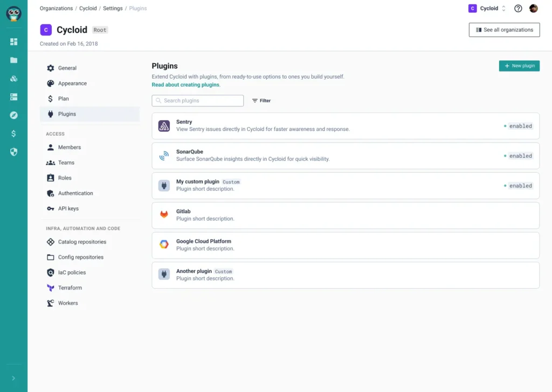Open the General settings menu item
This screenshot has width=552, height=392.
tap(67, 68)
